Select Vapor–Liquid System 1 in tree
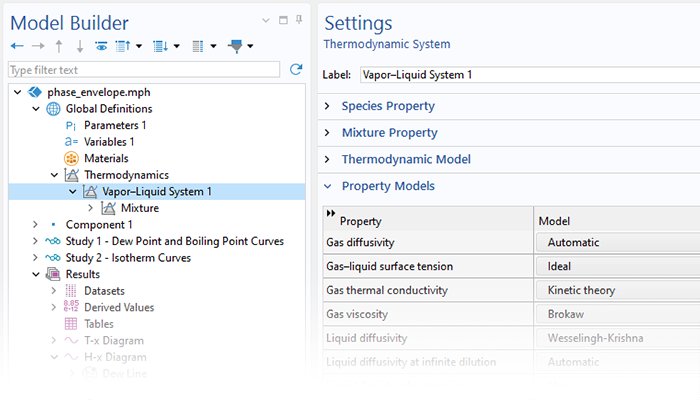This screenshot has height=400, width=700. 157,192
